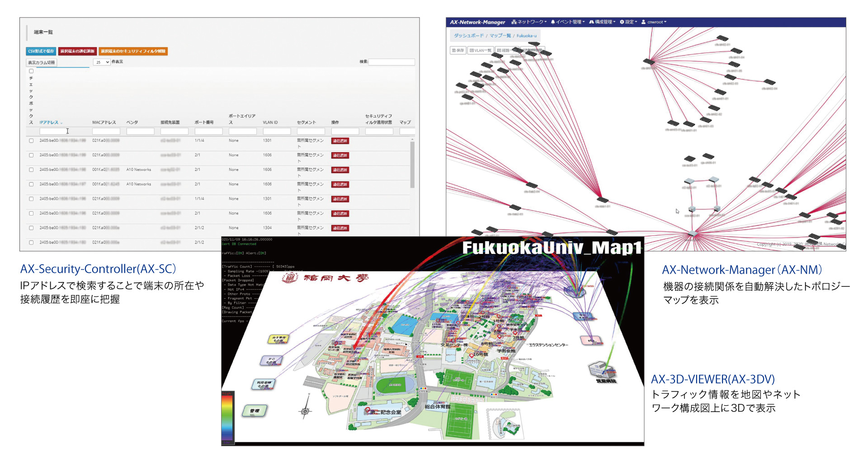The height and width of the screenshot is (459, 868).
Task: Click the user icon beside cnwroot
Action: click(643, 22)
